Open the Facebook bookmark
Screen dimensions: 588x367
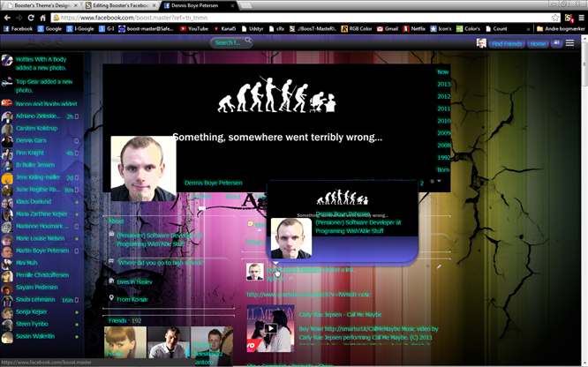(x=18, y=28)
